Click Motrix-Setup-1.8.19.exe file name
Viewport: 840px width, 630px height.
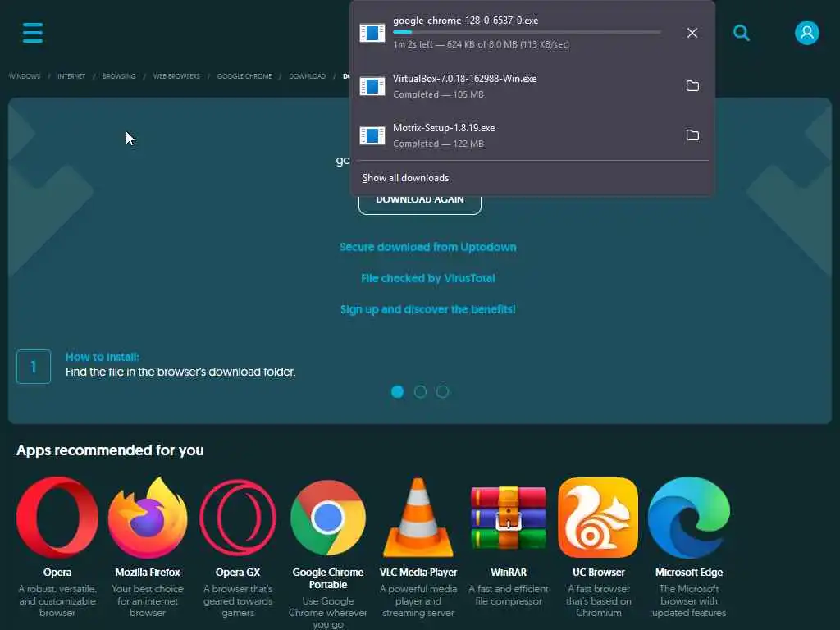click(x=444, y=127)
